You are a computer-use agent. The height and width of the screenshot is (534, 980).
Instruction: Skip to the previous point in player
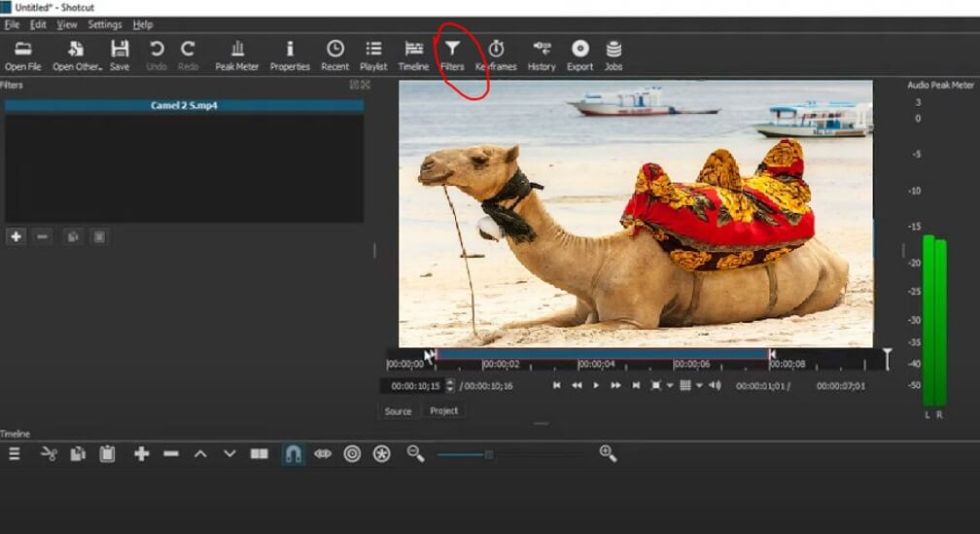pos(556,385)
